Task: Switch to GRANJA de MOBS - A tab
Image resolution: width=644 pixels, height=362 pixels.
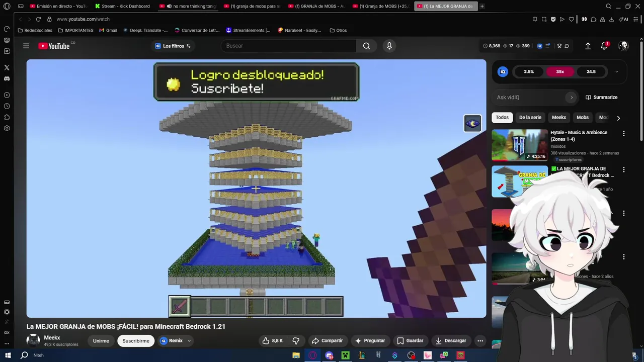Action: pyautogui.click(x=316, y=6)
